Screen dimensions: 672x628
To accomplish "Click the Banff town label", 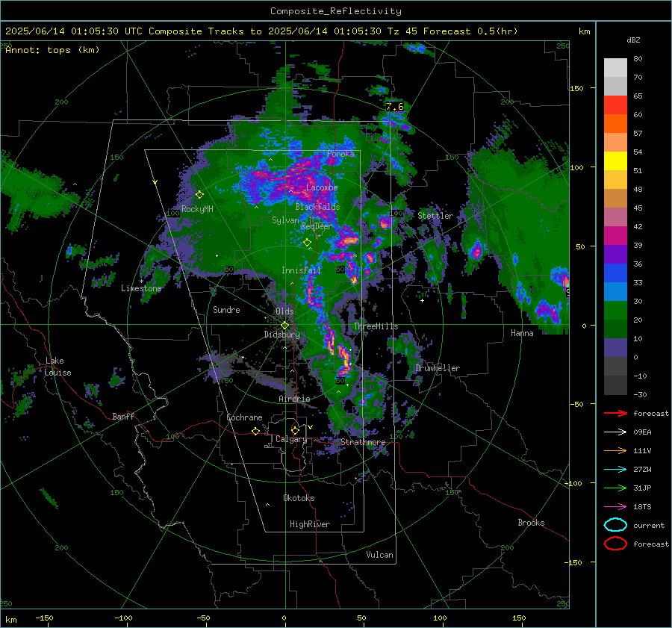I will 123,417.
